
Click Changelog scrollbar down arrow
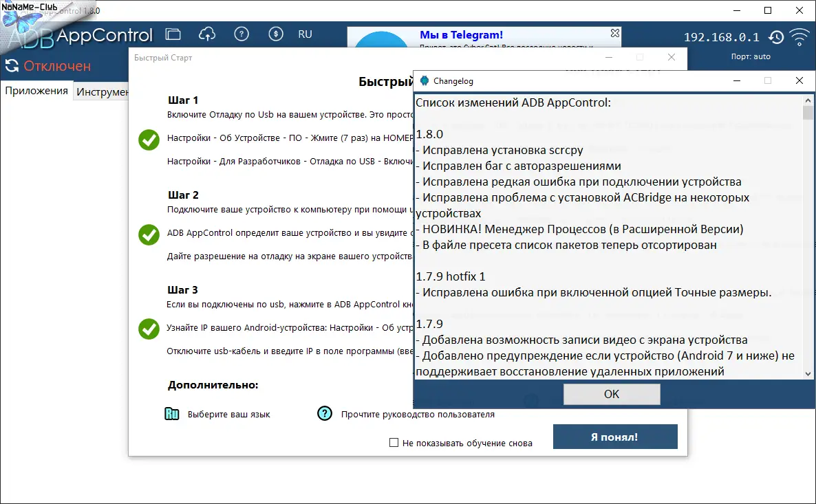pos(808,373)
